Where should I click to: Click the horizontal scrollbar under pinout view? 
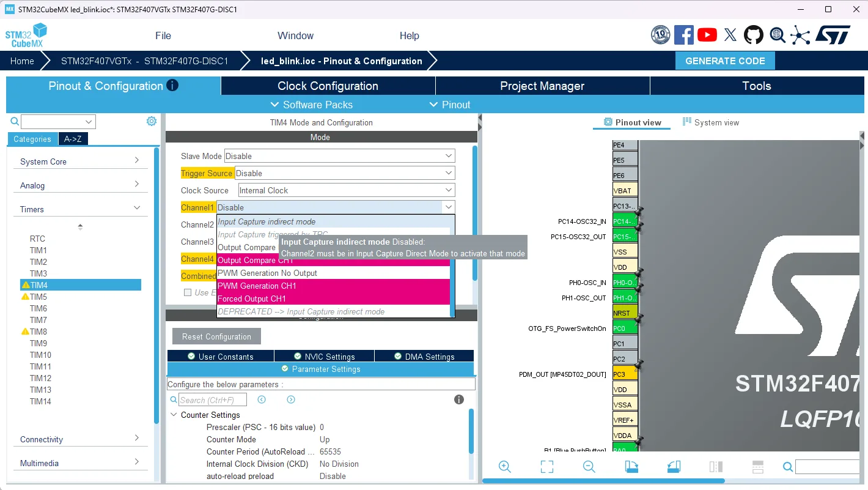pyautogui.click(x=603, y=481)
